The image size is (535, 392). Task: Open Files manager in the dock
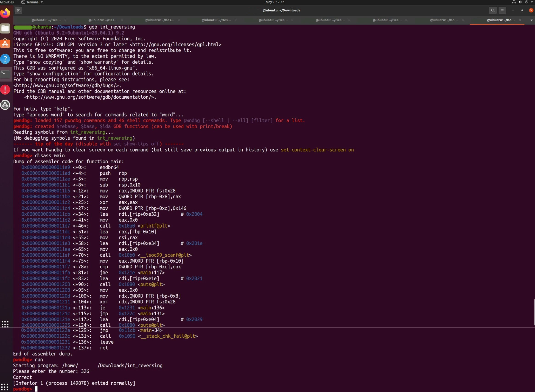point(5,28)
